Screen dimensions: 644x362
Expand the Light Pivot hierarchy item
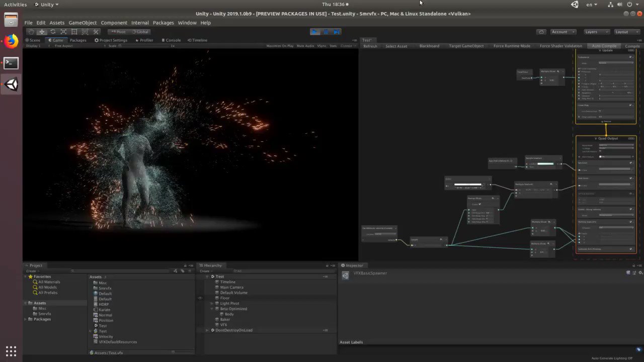pos(211,303)
